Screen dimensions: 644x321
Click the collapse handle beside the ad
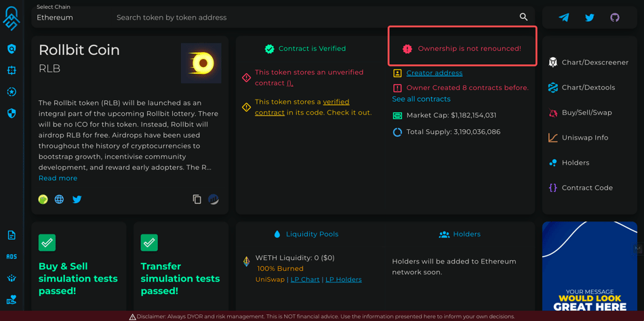coord(639,248)
